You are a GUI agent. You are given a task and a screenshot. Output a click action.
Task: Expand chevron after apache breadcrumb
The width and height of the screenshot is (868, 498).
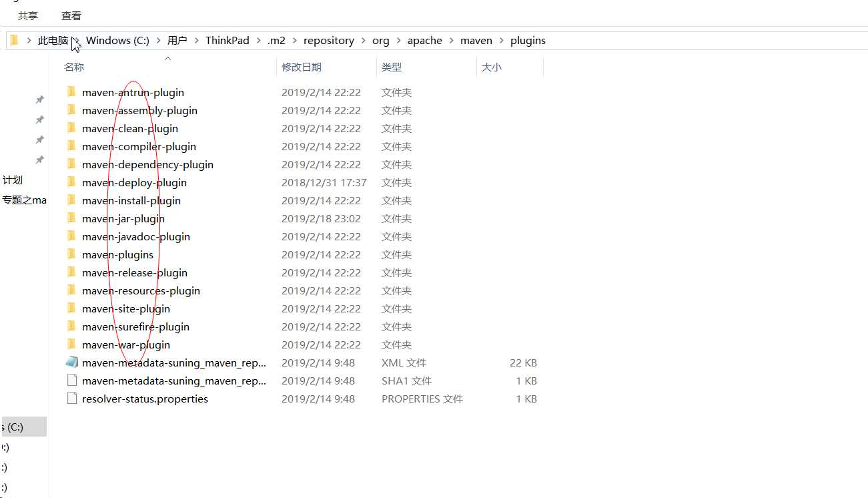[452, 41]
